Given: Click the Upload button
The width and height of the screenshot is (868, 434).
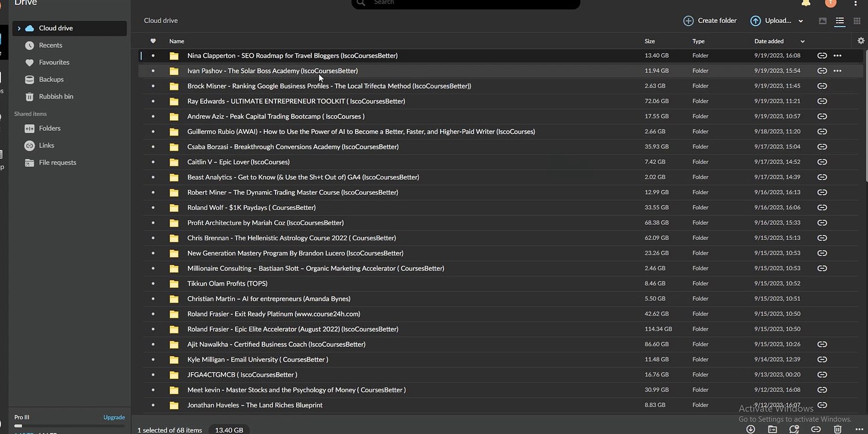Looking at the screenshot, I should (x=771, y=20).
